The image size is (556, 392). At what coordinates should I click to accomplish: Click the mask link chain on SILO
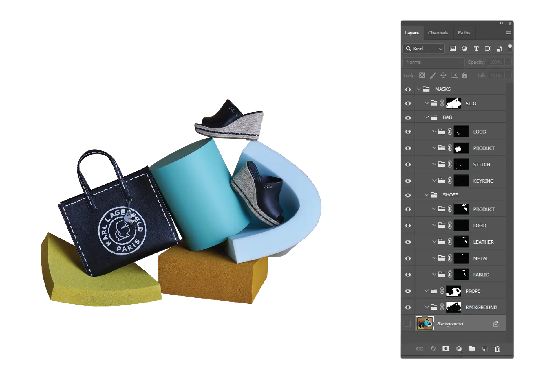point(442,103)
